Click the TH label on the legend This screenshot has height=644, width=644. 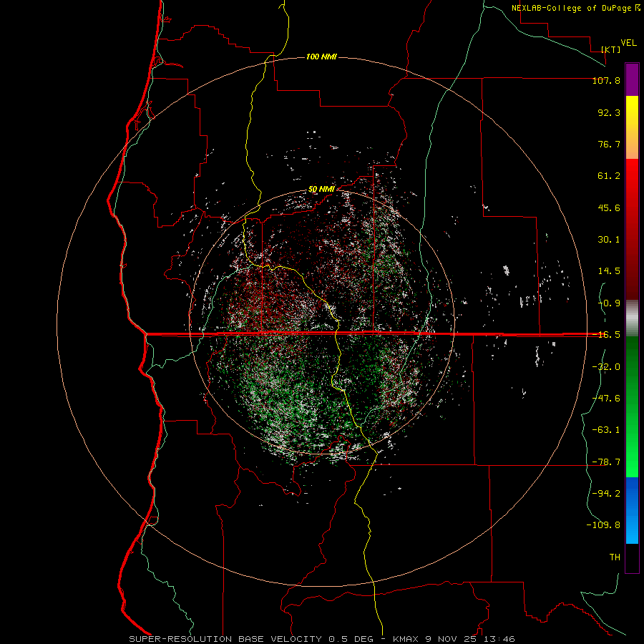pos(615,557)
